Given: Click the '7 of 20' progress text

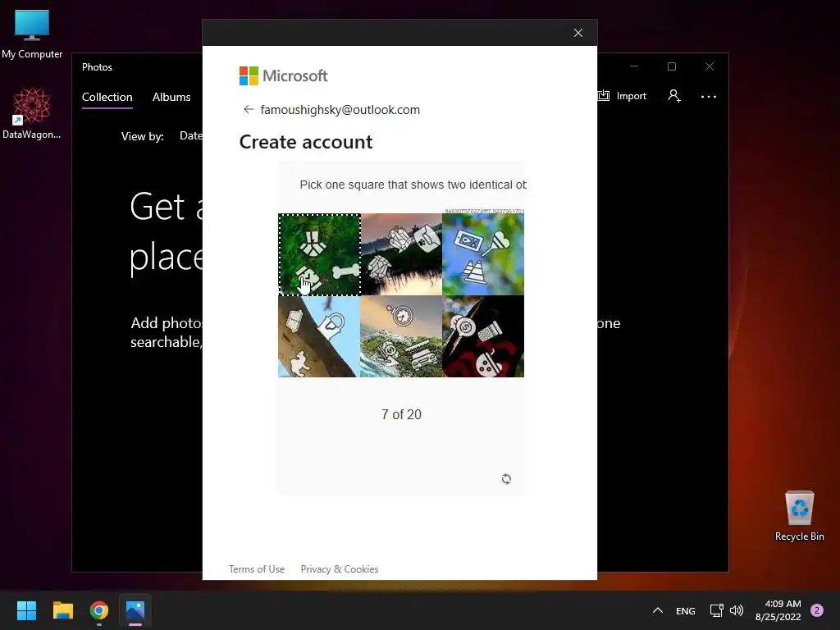Looking at the screenshot, I should [401, 414].
